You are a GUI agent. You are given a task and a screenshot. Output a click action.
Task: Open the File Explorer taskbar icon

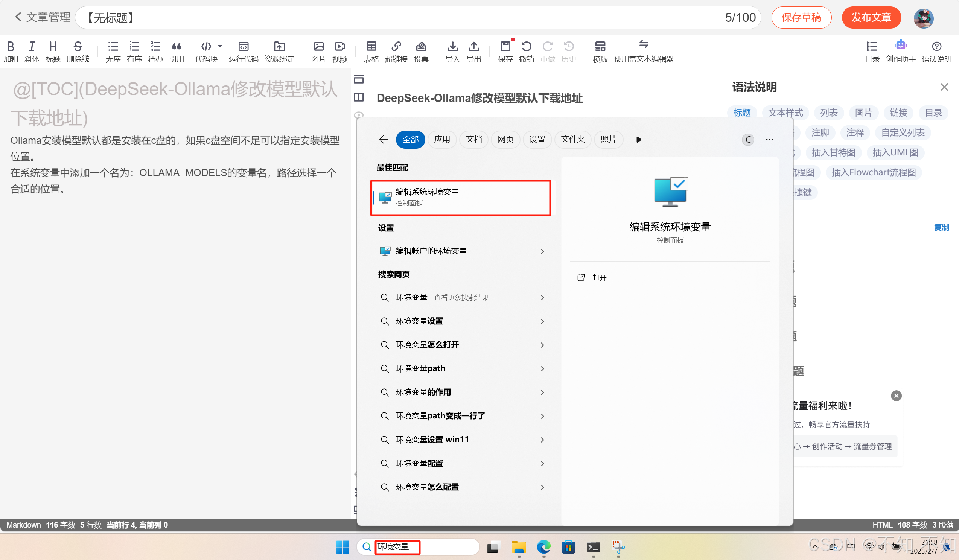click(518, 547)
